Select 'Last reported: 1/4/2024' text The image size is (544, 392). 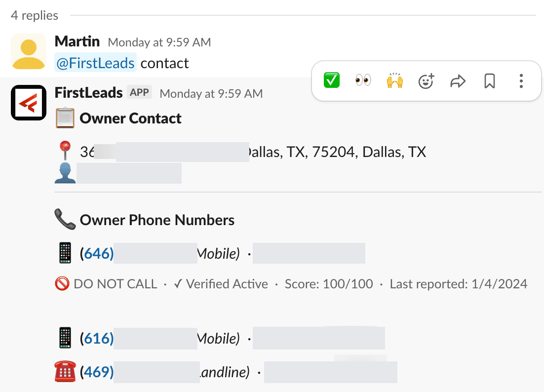pos(459,284)
